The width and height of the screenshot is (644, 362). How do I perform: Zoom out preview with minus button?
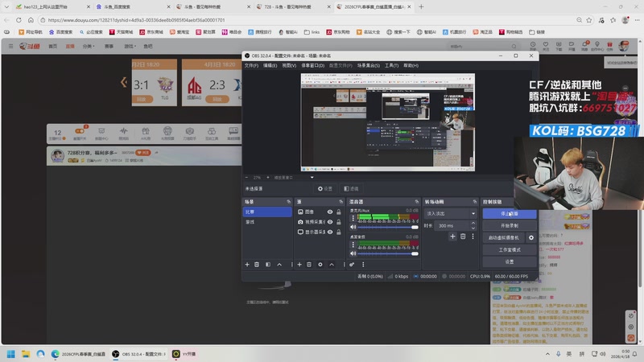246,177
